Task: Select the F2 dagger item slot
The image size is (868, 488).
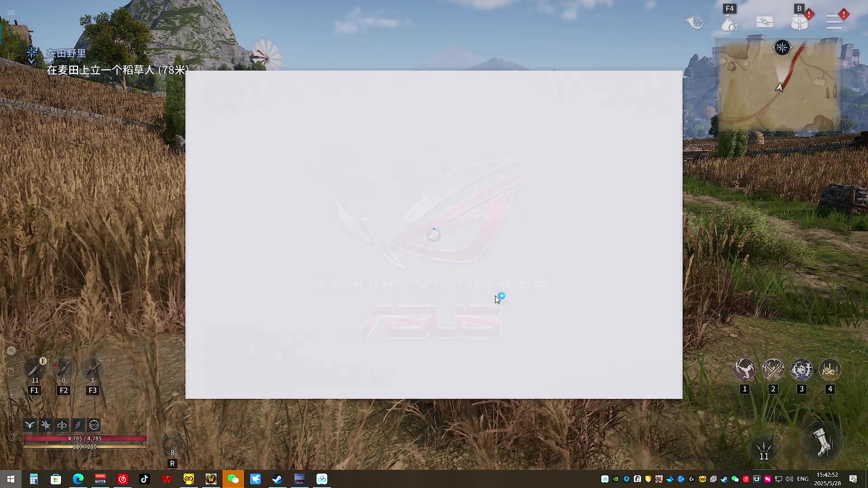Action: [63, 370]
